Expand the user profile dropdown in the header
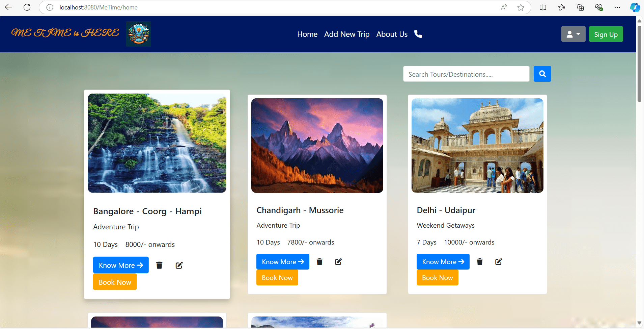The width and height of the screenshot is (644, 329). pos(573,34)
